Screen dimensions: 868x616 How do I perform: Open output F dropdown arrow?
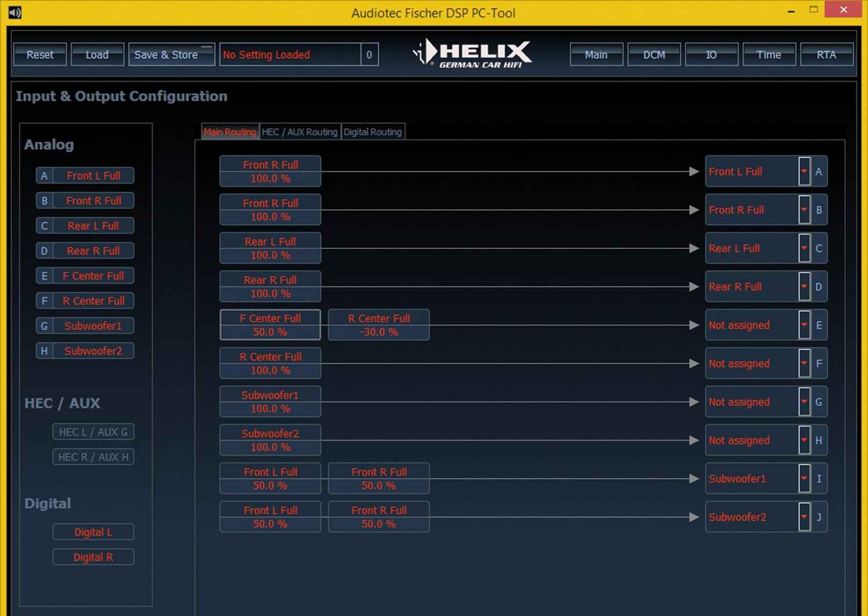804,364
